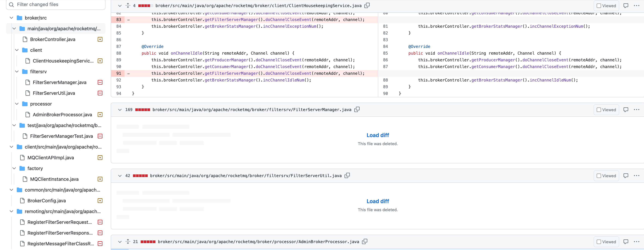This screenshot has width=644, height=250.
Task: Click deleted status icon for FilterServerUtil.java in tree
Action: pos(100,93)
